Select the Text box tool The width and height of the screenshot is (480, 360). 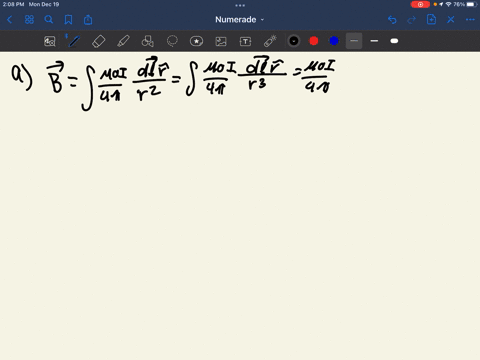(245, 41)
